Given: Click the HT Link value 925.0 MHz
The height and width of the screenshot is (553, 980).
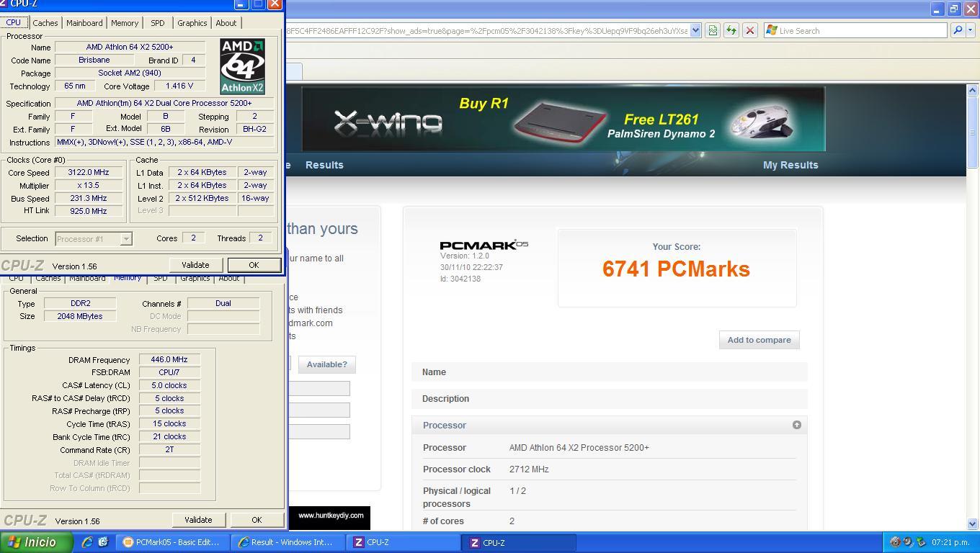Looking at the screenshot, I should 88,211.
